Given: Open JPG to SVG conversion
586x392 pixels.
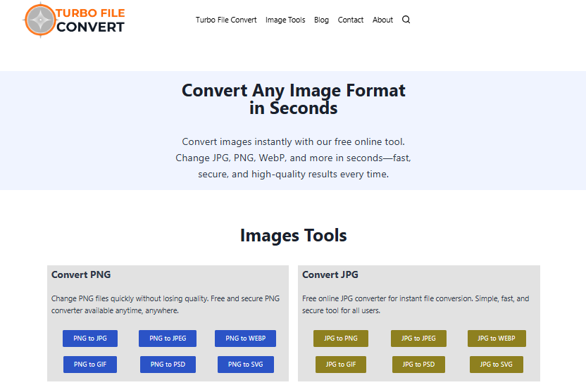Looking at the screenshot, I should click(x=497, y=365).
